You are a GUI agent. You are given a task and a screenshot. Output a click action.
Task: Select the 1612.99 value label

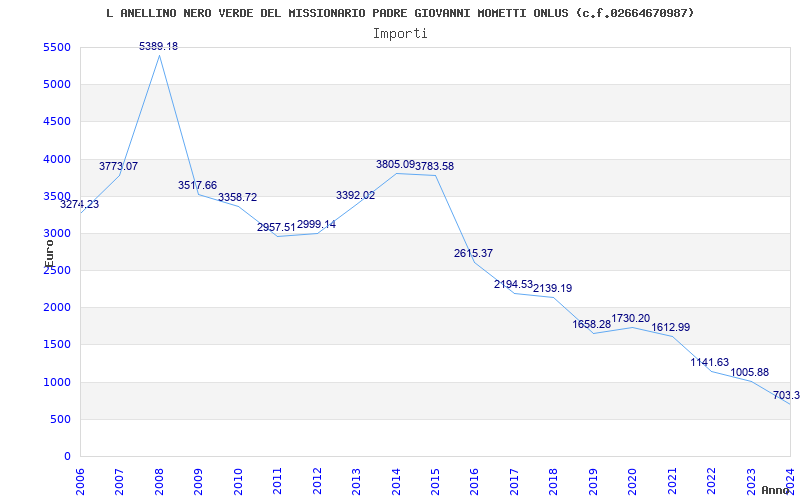(x=671, y=328)
